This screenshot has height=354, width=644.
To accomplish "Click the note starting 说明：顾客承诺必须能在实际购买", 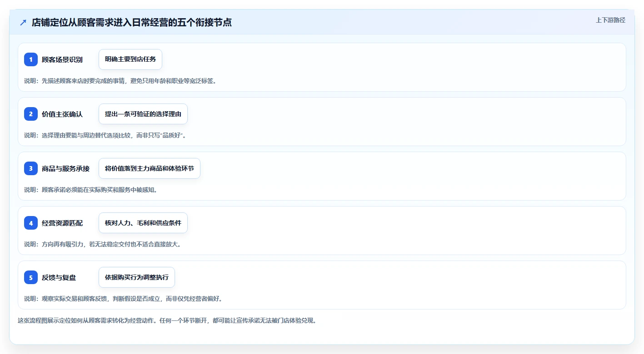I will 91,190.
